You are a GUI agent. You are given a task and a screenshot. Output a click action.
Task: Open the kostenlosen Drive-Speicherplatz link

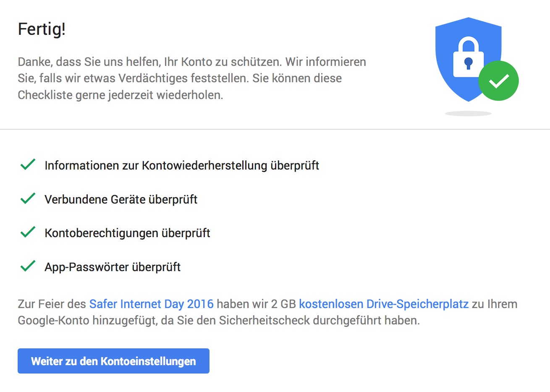click(384, 304)
